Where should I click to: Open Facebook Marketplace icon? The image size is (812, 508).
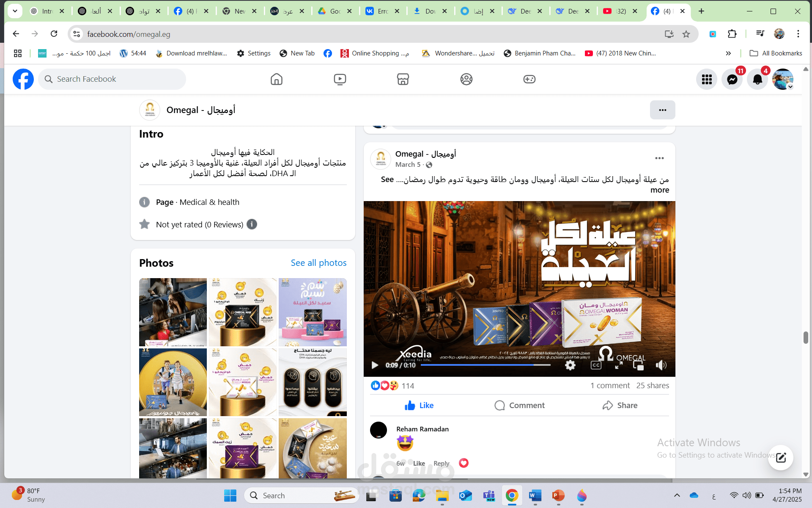403,79
